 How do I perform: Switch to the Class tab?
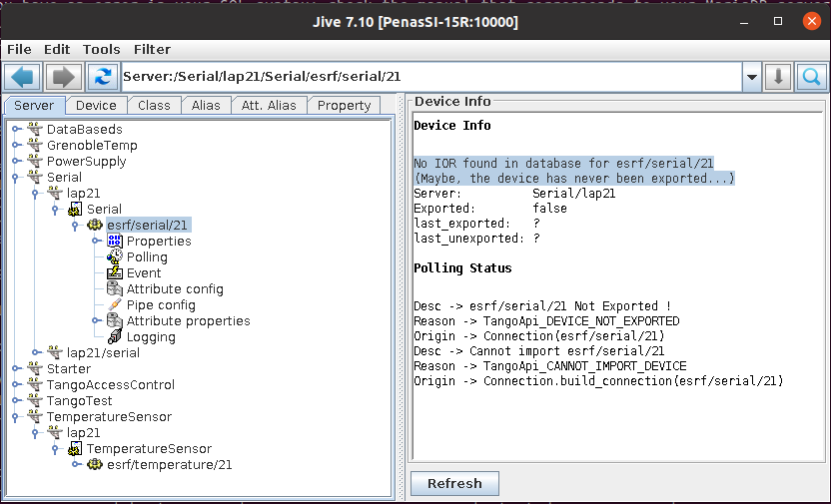point(154,106)
